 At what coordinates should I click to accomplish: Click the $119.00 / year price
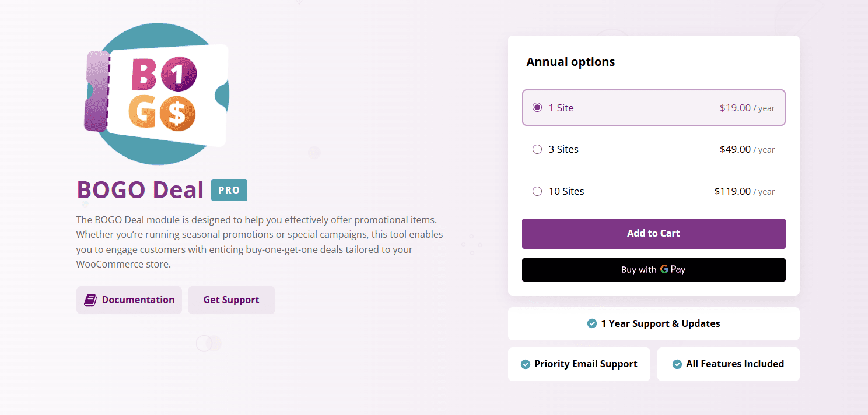pyautogui.click(x=744, y=192)
